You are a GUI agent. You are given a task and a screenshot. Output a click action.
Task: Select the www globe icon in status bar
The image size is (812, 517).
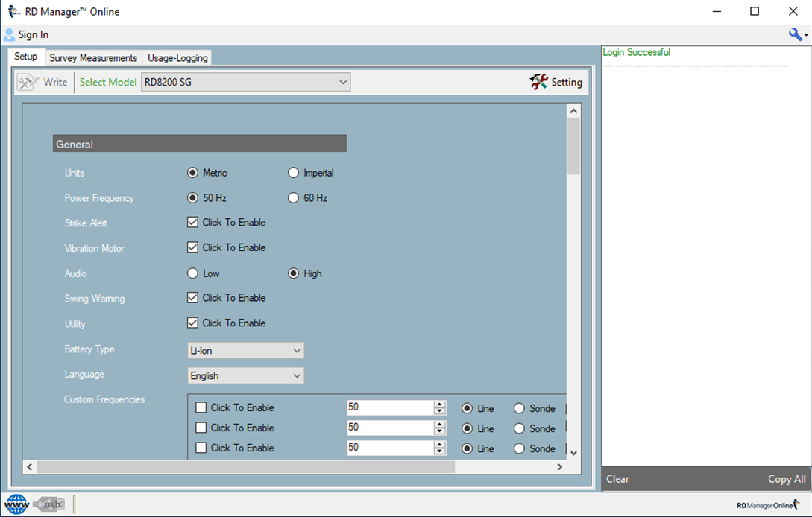point(15,504)
